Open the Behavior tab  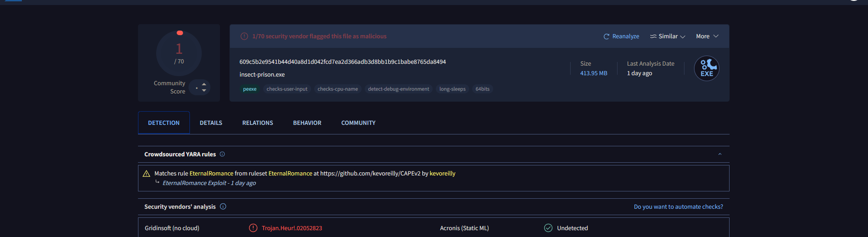coord(307,123)
